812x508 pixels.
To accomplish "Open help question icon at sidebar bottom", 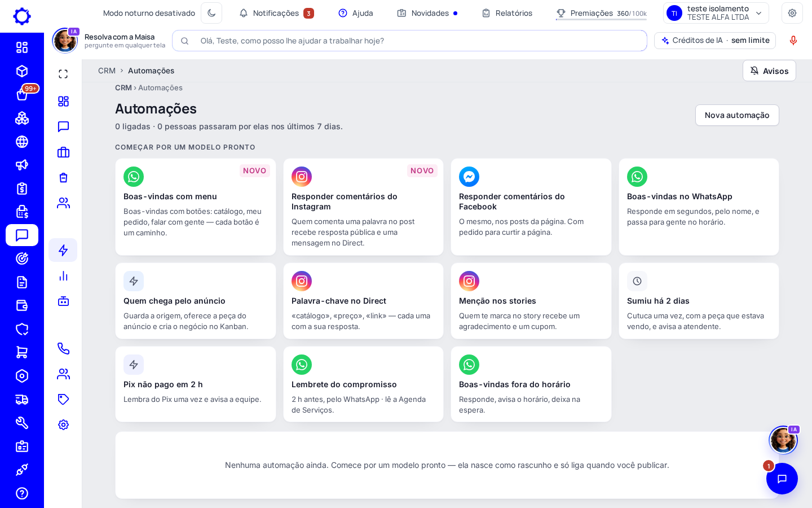I will [22, 493].
